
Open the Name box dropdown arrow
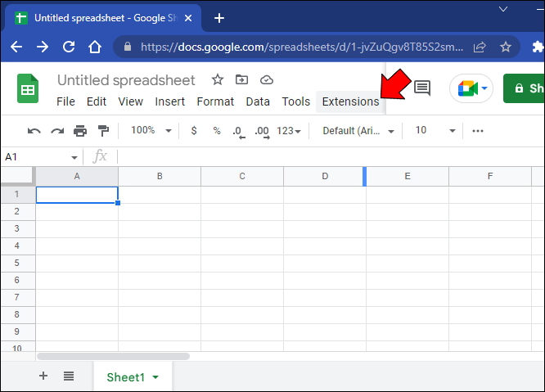click(x=74, y=157)
